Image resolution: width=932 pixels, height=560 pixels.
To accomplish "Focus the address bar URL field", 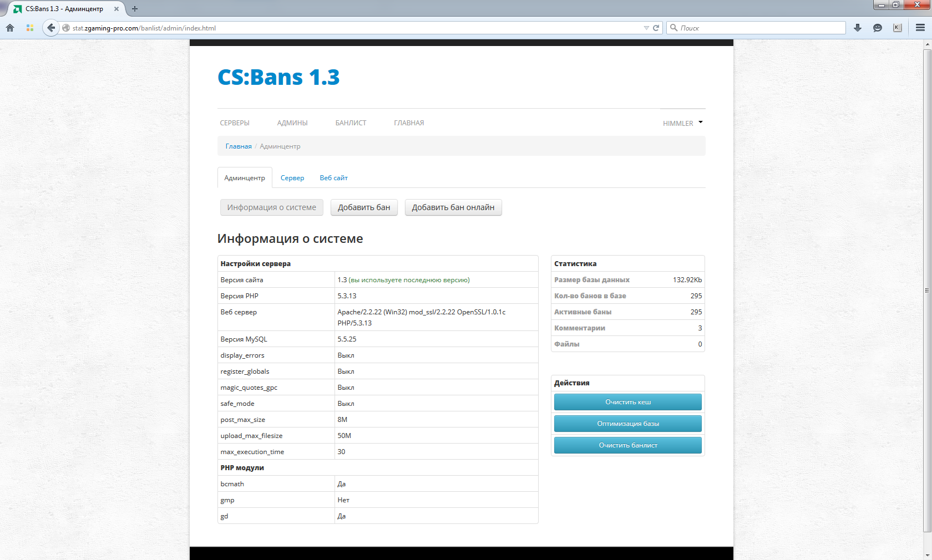I will point(355,28).
